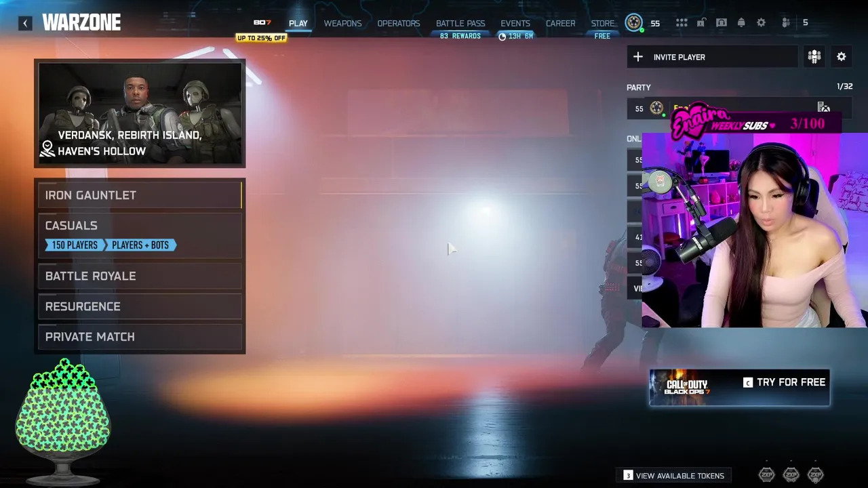Click the unlocked padlock icon in top bar
Viewport: 868px width, 488px height.
pos(701,23)
